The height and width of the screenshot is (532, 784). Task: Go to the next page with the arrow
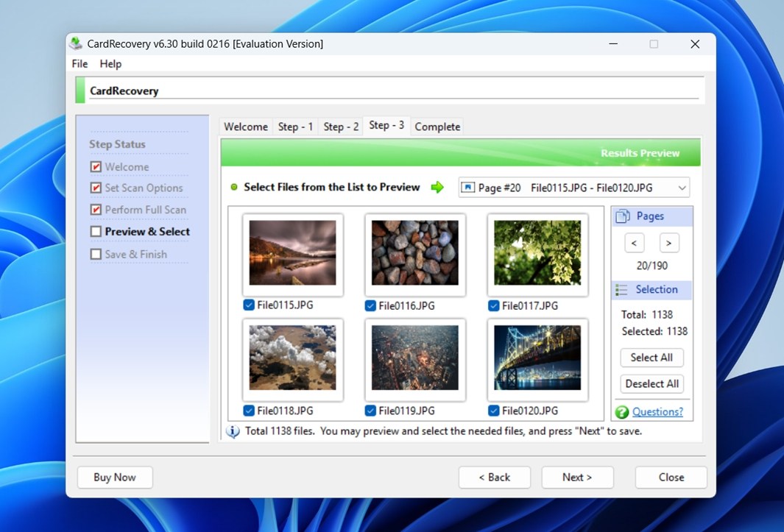(669, 243)
